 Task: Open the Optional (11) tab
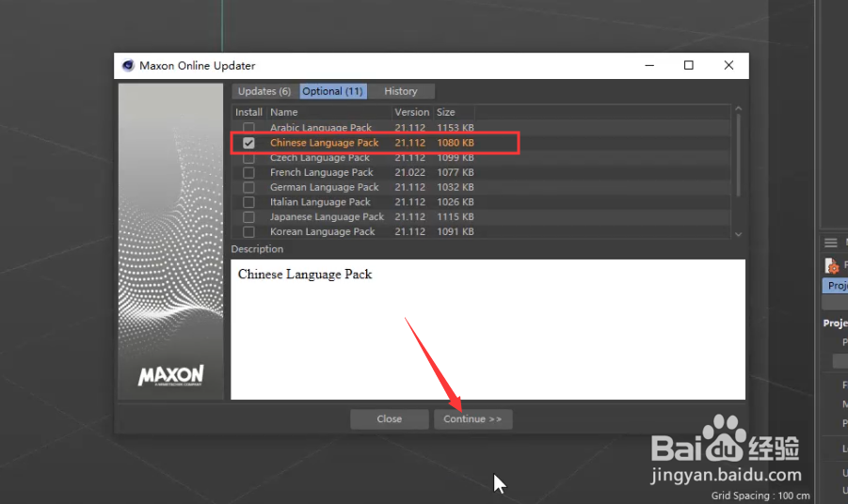[x=333, y=91]
